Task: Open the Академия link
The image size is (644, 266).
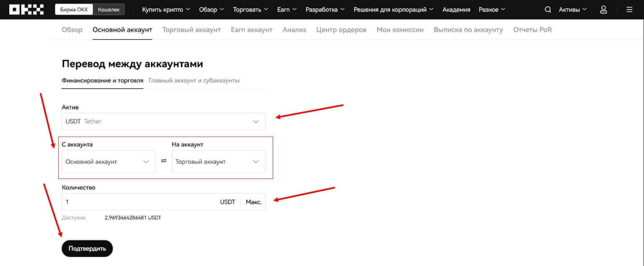Action: 456,10
